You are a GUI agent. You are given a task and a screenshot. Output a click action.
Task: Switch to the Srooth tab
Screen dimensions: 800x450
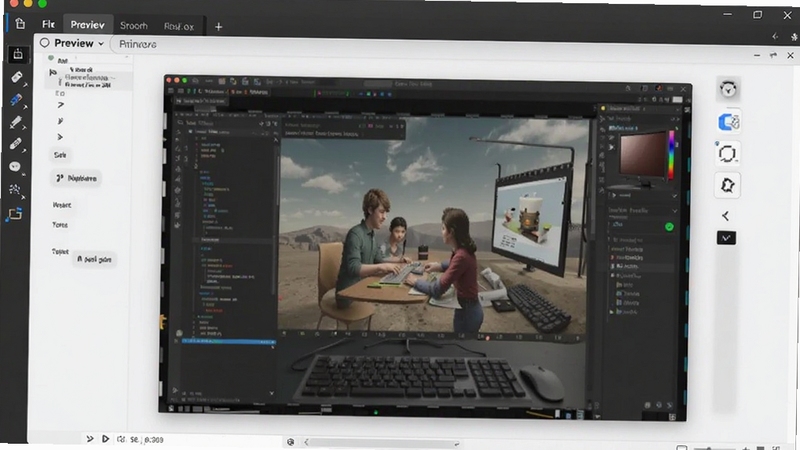[x=134, y=26]
